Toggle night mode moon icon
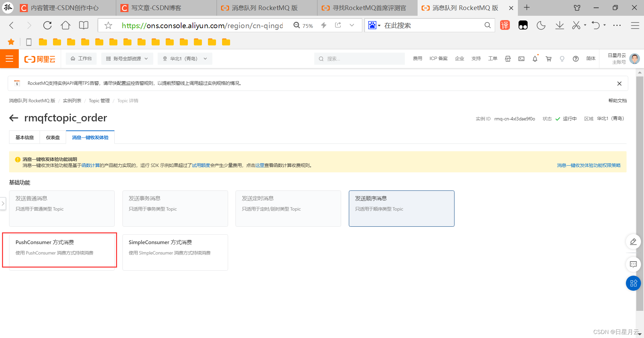 click(x=541, y=25)
